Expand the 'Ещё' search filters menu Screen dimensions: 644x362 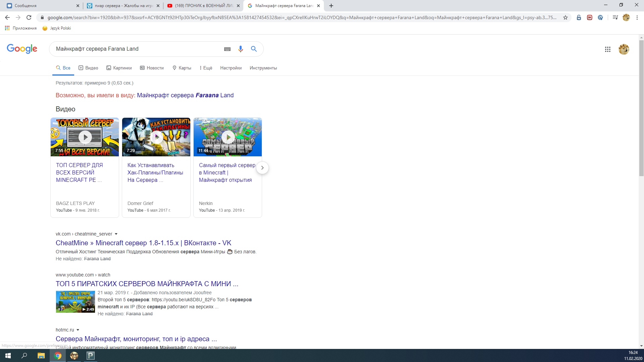coord(206,68)
